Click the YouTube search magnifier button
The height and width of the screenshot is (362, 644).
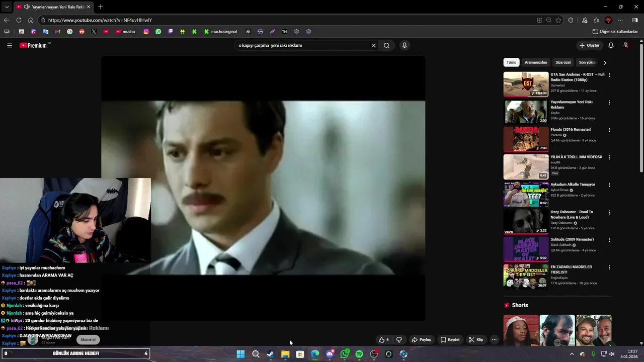click(x=386, y=45)
